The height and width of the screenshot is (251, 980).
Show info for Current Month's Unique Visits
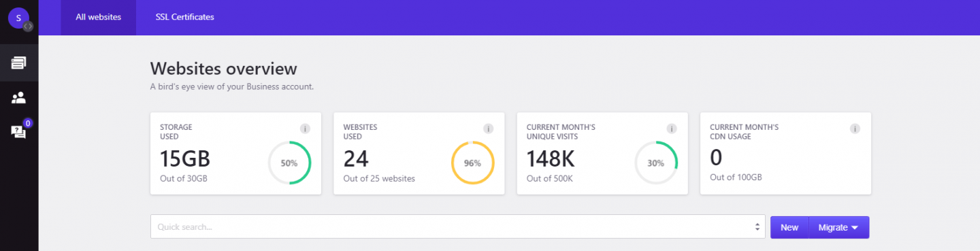tap(672, 129)
